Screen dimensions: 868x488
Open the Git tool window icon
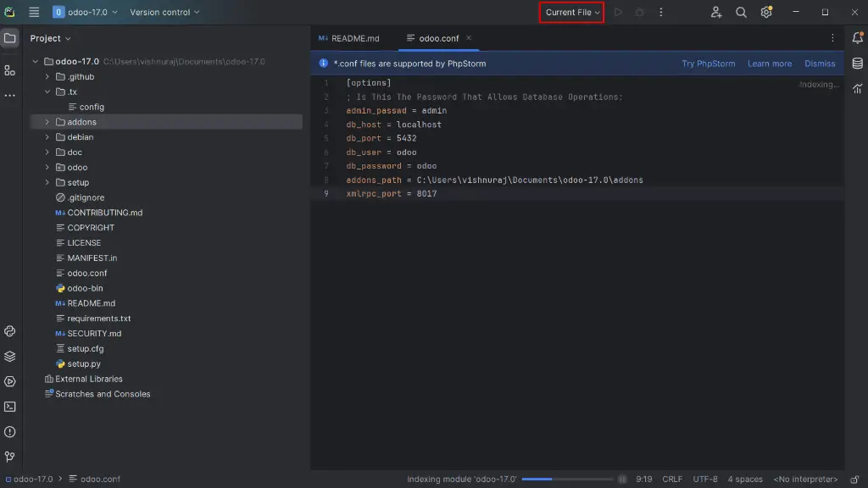coord(10,457)
